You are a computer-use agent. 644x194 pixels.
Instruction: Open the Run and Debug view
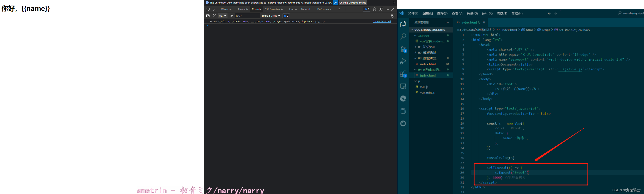403,61
